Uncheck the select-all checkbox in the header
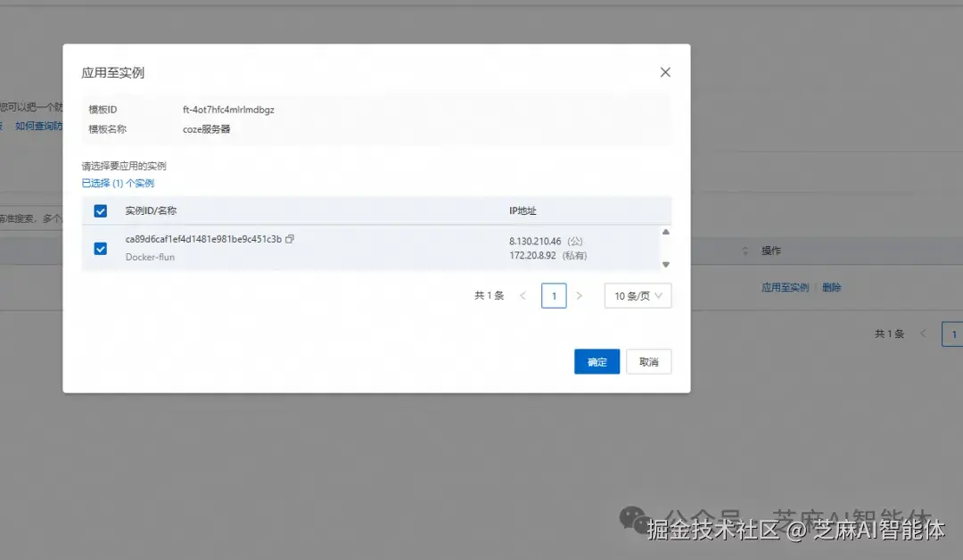Image resolution: width=963 pixels, height=560 pixels. pyautogui.click(x=100, y=210)
